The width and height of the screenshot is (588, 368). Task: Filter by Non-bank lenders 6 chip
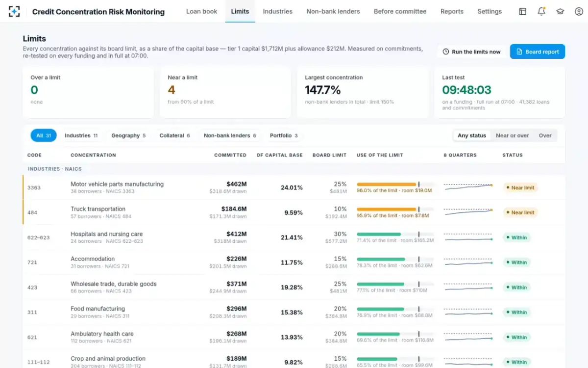pos(230,135)
